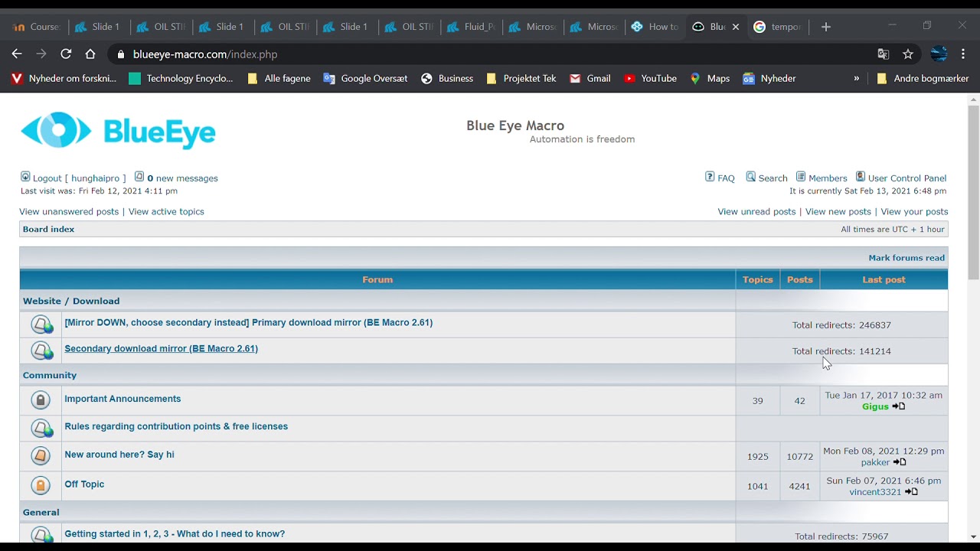Click the new messages envelope icon
Image resolution: width=980 pixels, height=551 pixels.
click(139, 177)
